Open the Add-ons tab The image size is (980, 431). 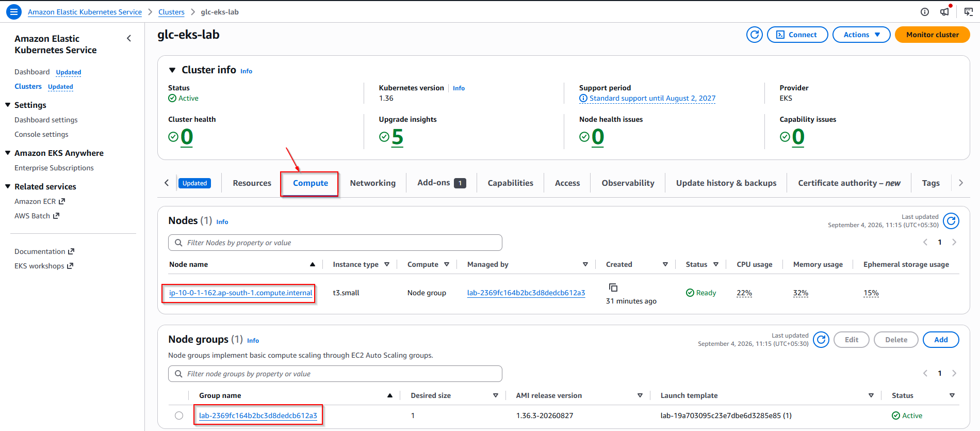click(442, 183)
